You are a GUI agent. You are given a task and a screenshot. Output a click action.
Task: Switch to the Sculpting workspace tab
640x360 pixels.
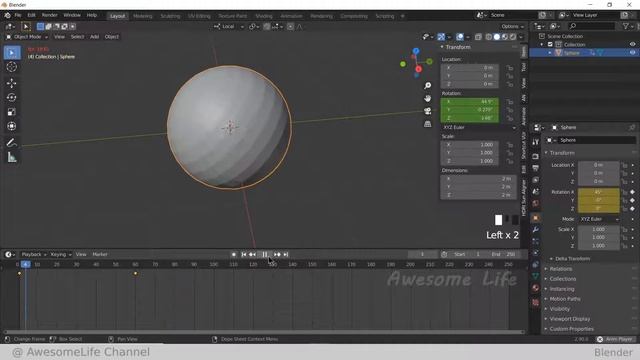170,16
